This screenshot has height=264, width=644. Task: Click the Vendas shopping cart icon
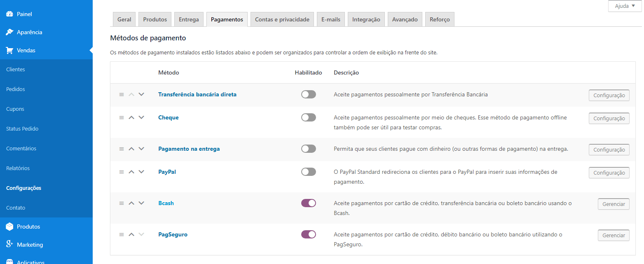(x=9, y=50)
